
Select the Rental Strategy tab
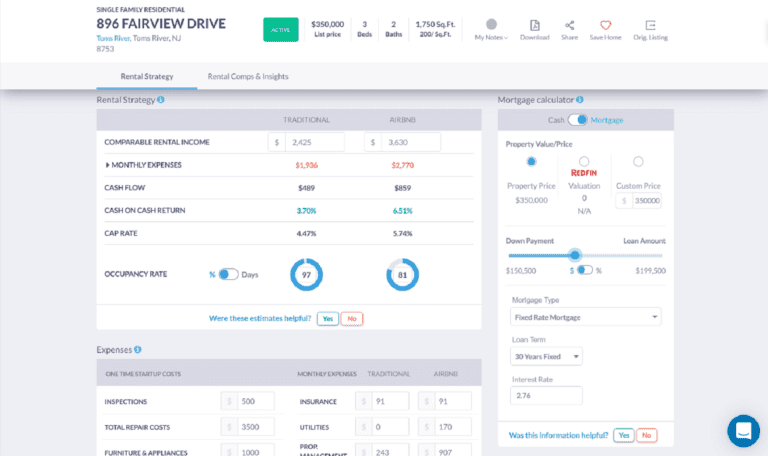pyautogui.click(x=147, y=76)
